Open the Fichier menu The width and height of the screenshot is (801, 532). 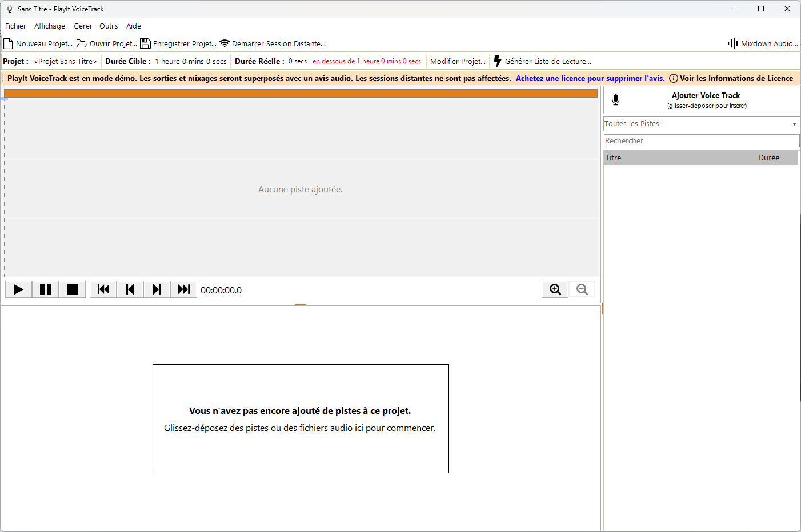click(15, 26)
